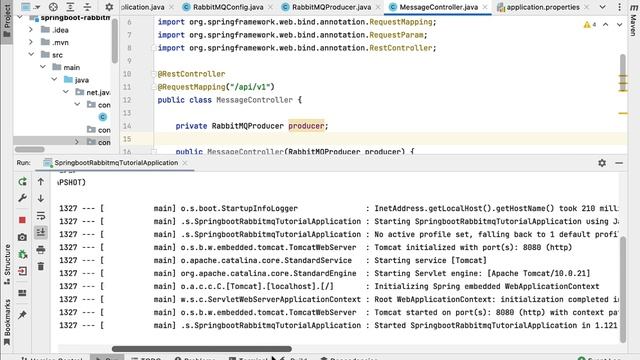Screen dimensions: 640x360
Task: Click the camera thread dump icon
Action: (22, 237)
